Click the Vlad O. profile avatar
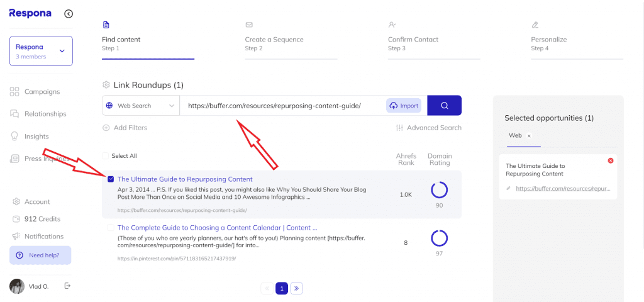Image resolution: width=644 pixels, height=302 pixels. coord(16,286)
